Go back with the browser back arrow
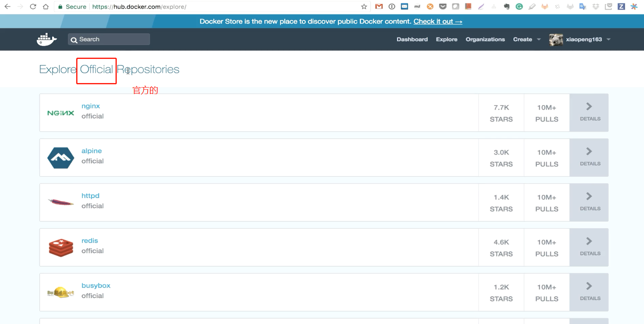 click(x=7, y=7)
